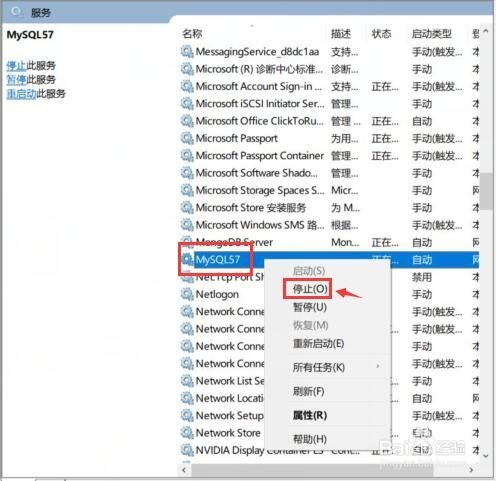Click gear icon of Network Location row
This screenshot has height=481, width=496.
(x=187, y=398)
